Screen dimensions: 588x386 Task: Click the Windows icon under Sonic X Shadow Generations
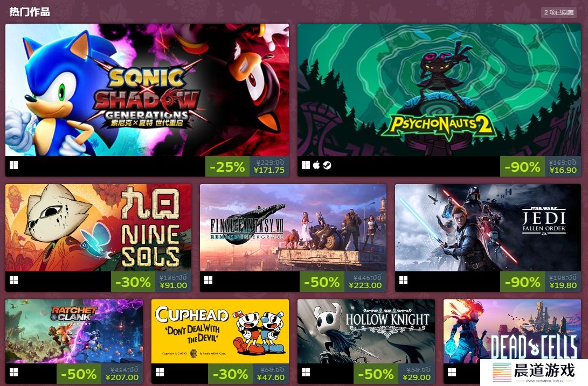(x=14, y=165)
